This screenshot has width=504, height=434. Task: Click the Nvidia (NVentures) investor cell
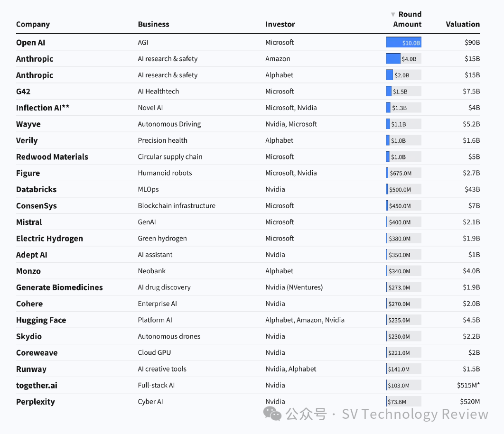click(294, 287)
